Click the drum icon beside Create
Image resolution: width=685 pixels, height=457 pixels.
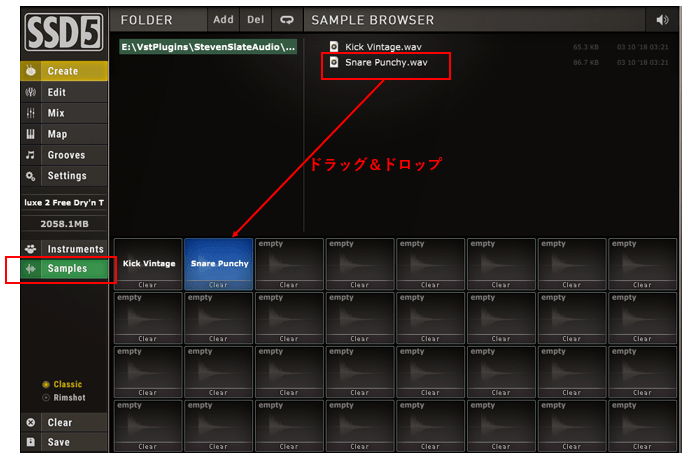pos(31,71)
